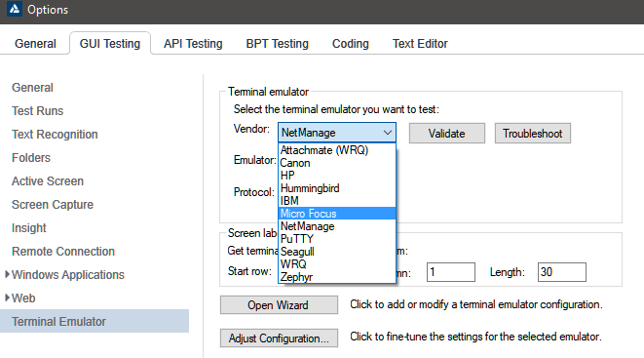Open Screen Capture settings
Screen dimensions: 644x358
53,205
